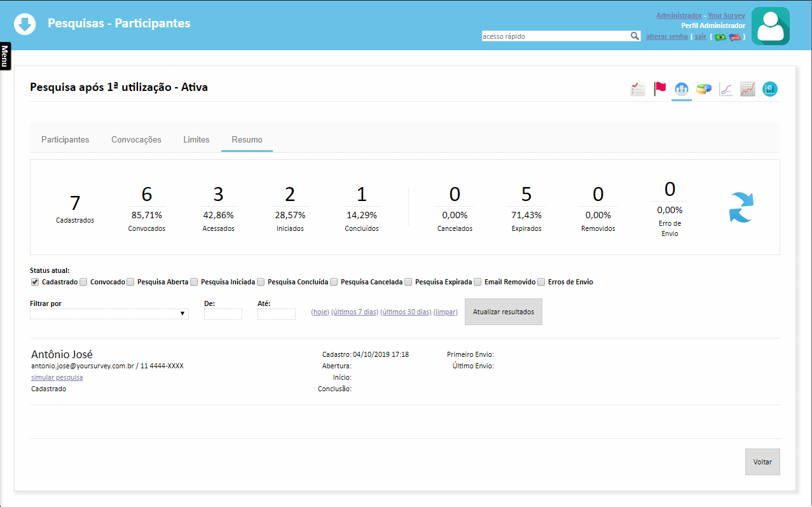Tick the Pesquisa Iniciada checkbox
The width and height of the screenshot is (812, 507).
coord(194,282)
